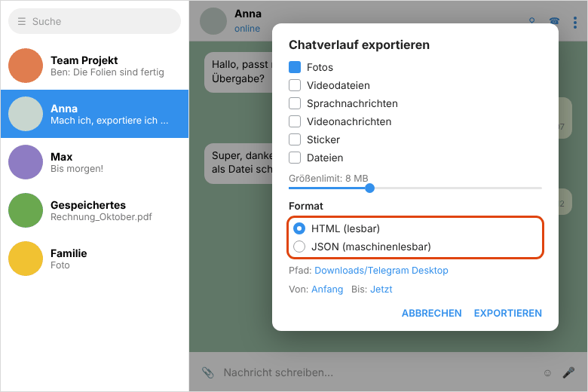Enable the Sticker checkbox

point(295,139)
